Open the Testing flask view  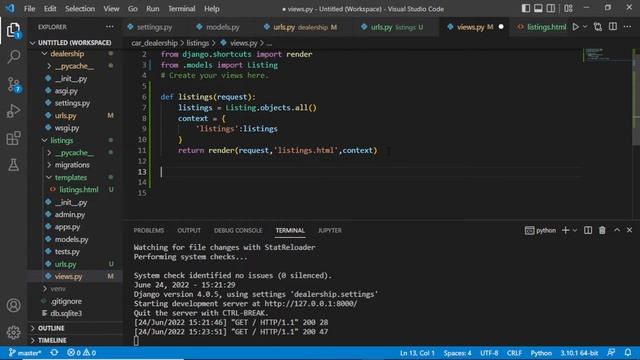13,165
